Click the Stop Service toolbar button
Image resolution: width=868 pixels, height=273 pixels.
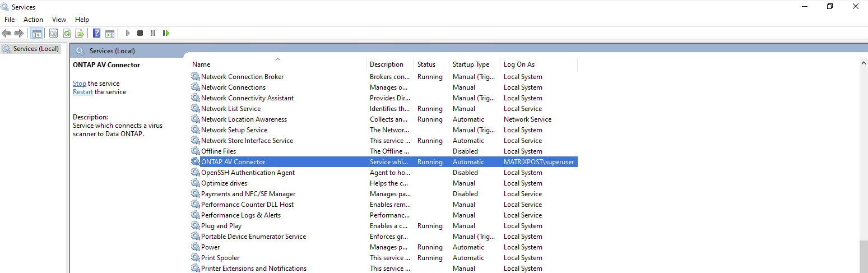[140, 34]
